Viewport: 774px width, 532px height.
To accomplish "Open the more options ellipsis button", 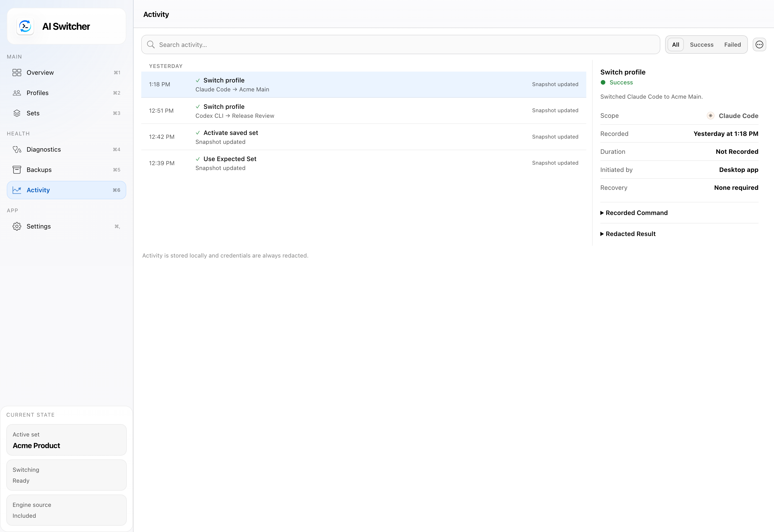I will click(759, 45).
